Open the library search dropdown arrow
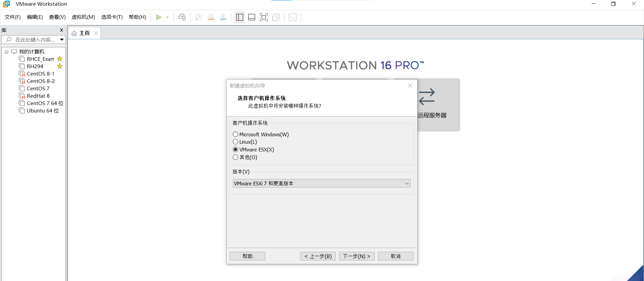This screenshot has width=644, height=281. click(x=62, y=40)
